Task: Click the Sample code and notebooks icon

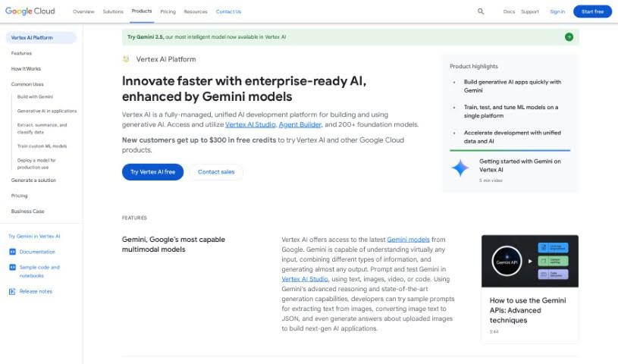Action: (12, 268)
